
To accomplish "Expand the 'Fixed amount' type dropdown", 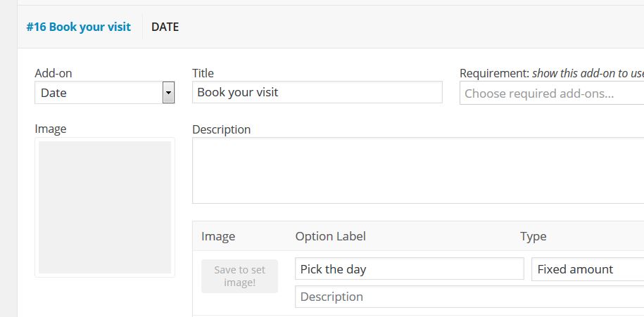I will 587,269.
